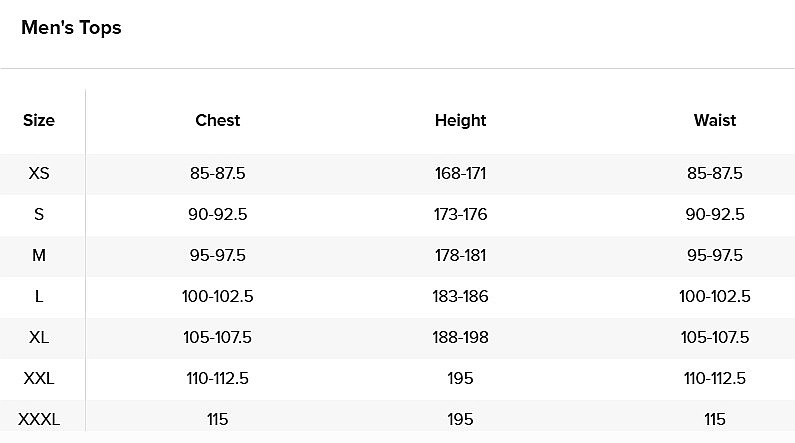This screenshot has width=795, height=443.
Task: Click the XS size row label
Action: (x=39, y=173)
